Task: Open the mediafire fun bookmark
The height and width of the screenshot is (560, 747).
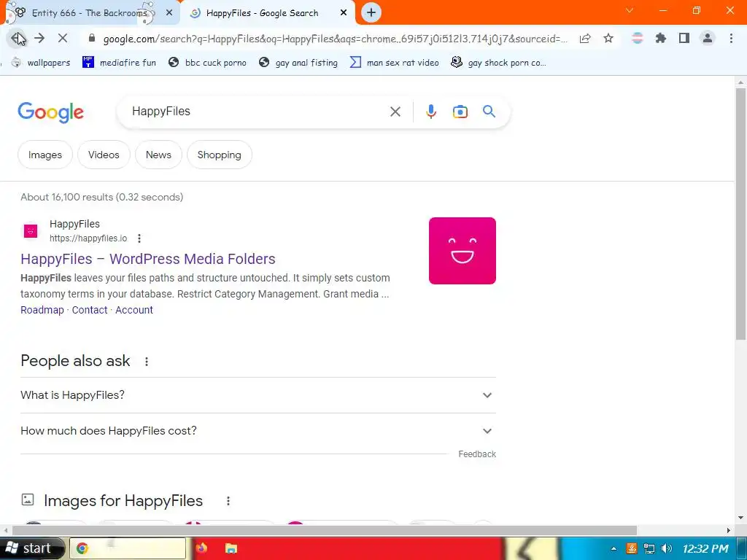Action: click(119, 63)
